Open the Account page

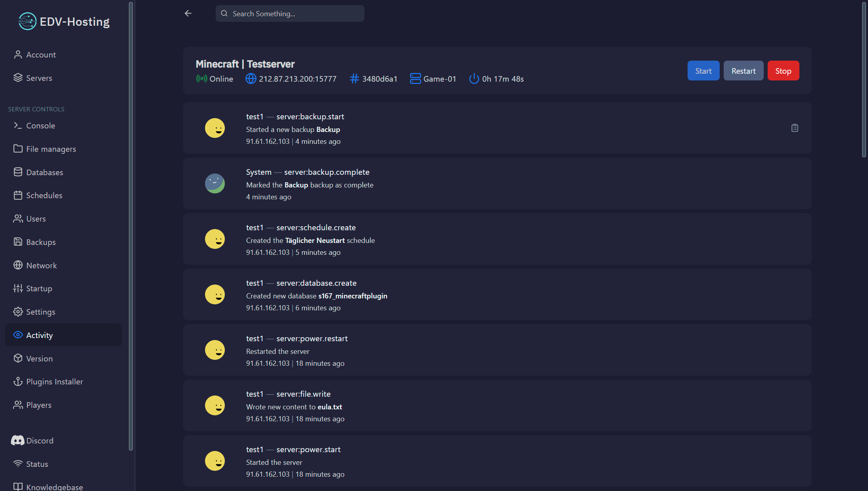(x=63, y=55)
